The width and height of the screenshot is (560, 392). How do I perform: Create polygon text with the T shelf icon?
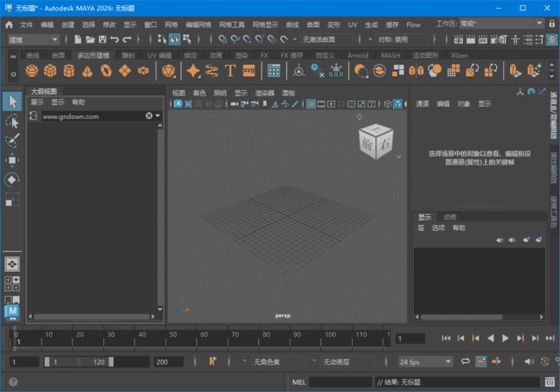point(231,71)
